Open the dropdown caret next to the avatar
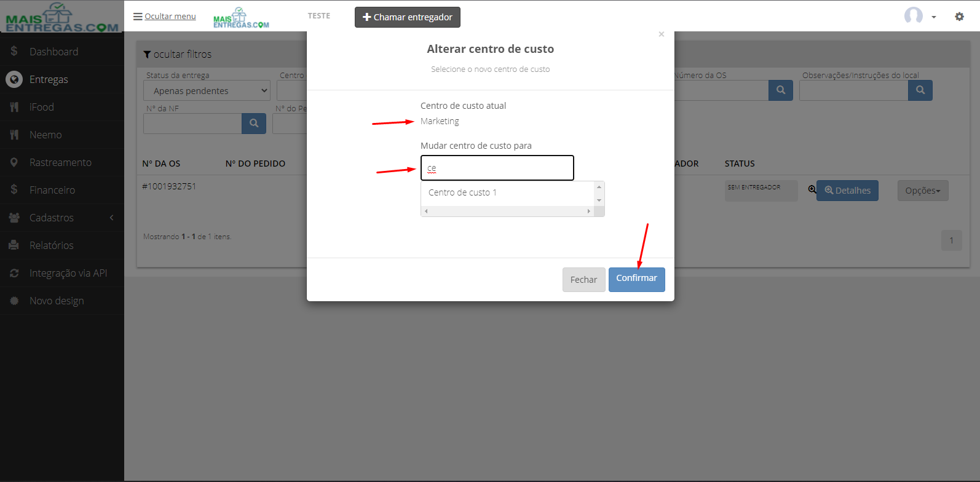 point(933,17)
